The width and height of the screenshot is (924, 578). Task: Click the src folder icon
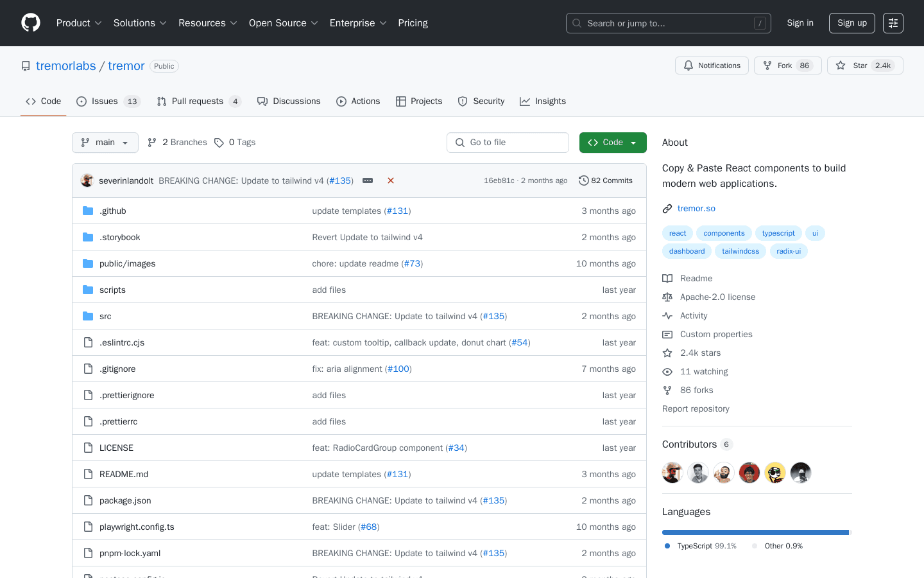(x=88, y=316)
